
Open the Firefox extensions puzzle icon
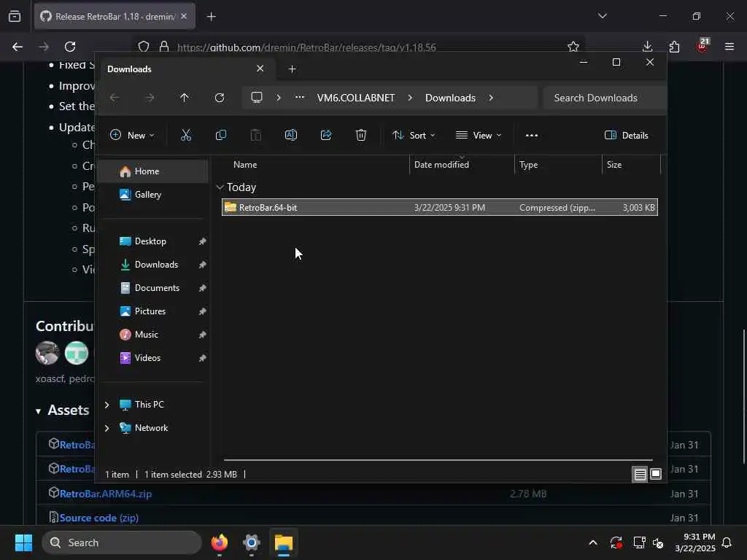click(x=674, y=47)
